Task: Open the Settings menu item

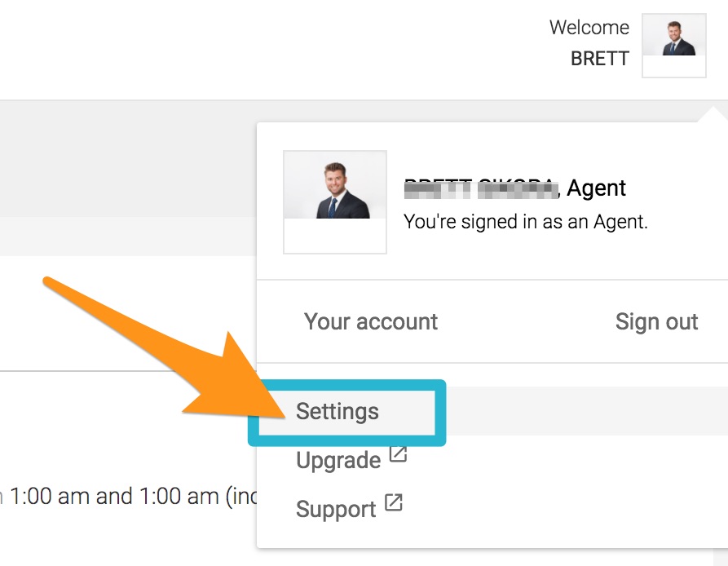Action: pos(337,411)
